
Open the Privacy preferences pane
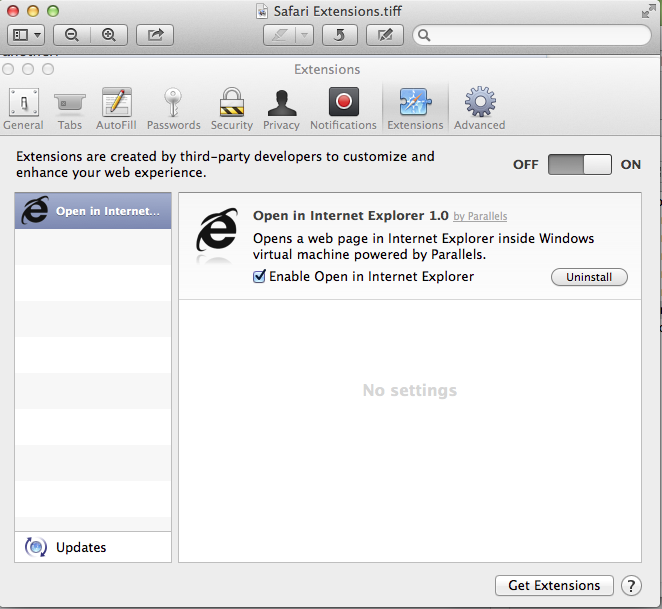point(282,109)
